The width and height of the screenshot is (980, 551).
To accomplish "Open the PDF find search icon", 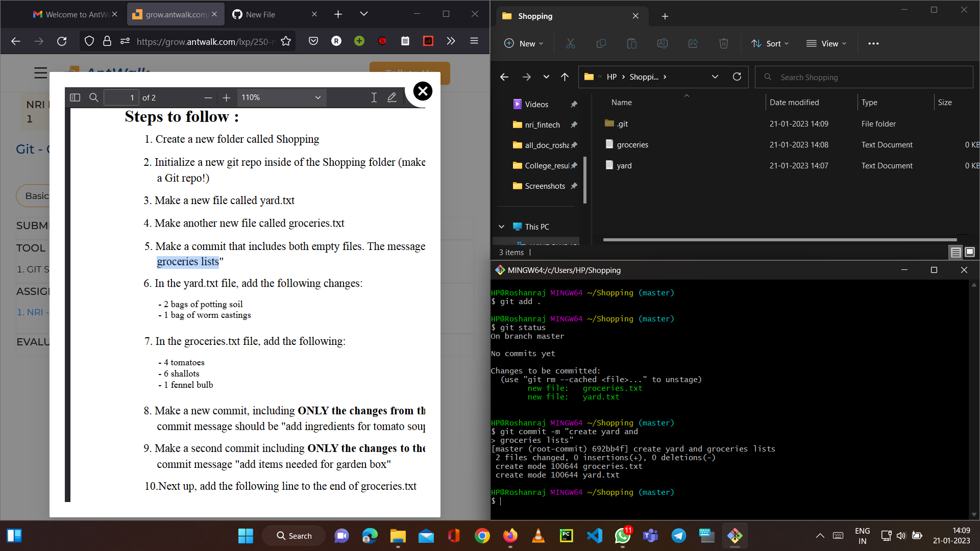I will (x=93, y=97).
